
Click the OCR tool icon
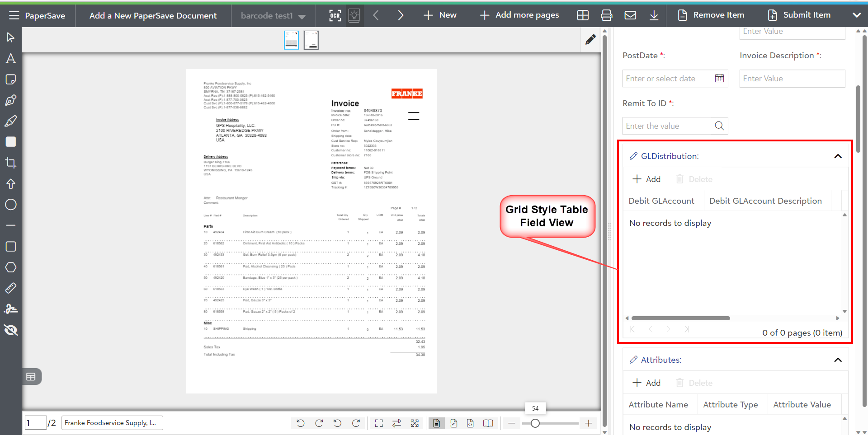pyautogui.click(x=335, y=15)
